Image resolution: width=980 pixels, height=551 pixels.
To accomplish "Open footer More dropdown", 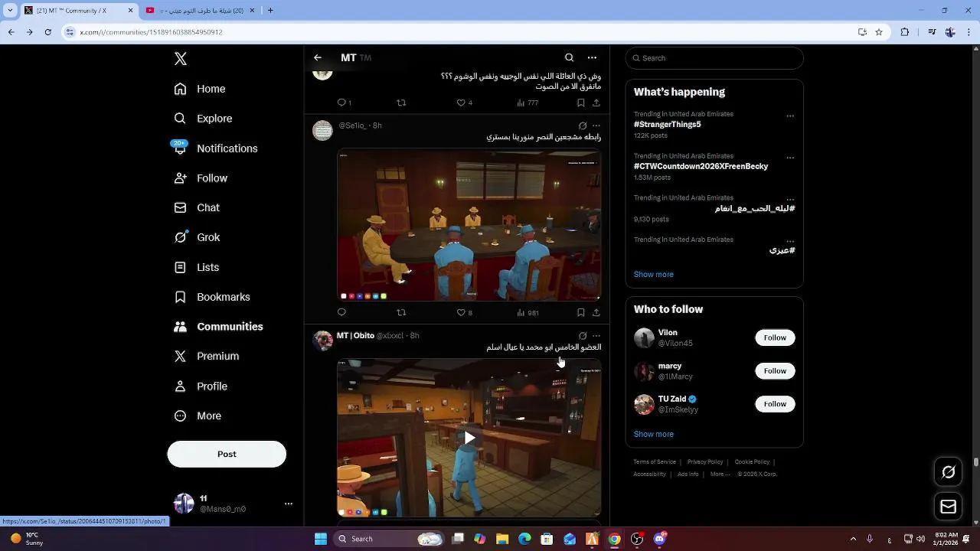I will [719, 474].
